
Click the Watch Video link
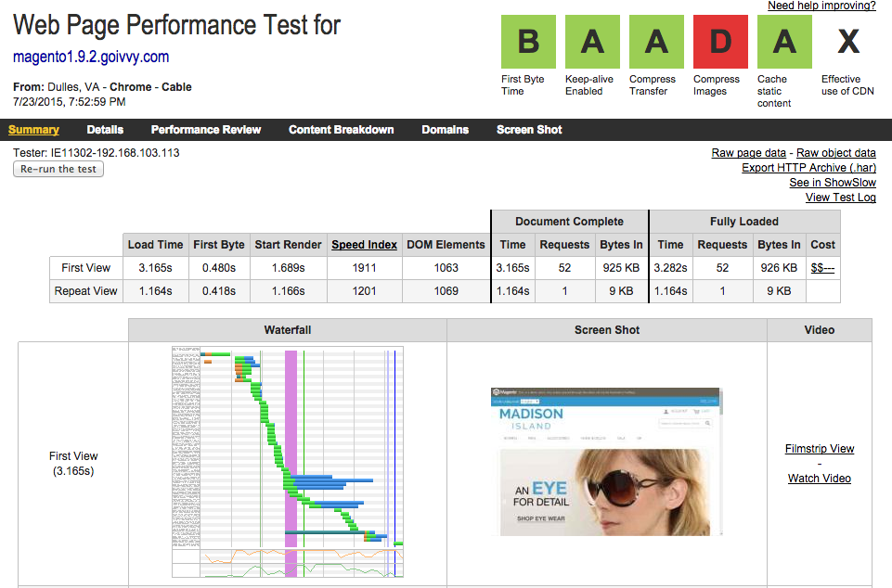pyautogui.click(x=820, y=479)
